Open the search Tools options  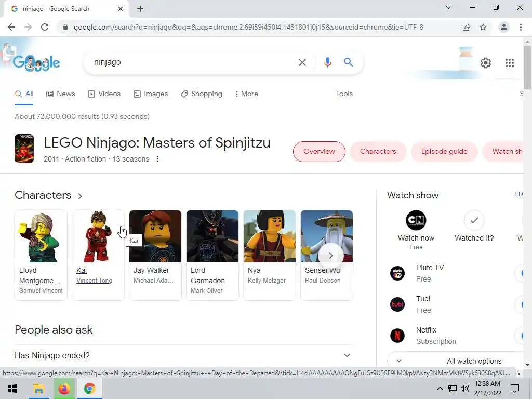tap(344, 94)
